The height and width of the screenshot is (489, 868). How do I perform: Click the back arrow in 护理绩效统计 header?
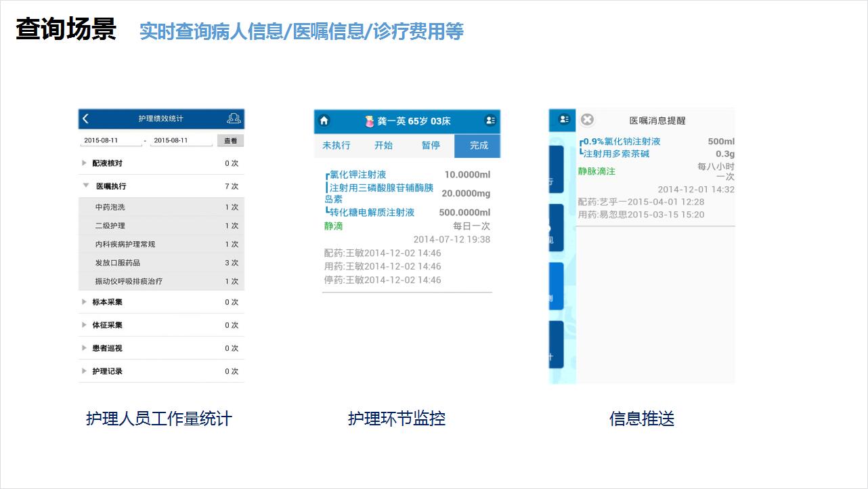[x=86, y=119]
